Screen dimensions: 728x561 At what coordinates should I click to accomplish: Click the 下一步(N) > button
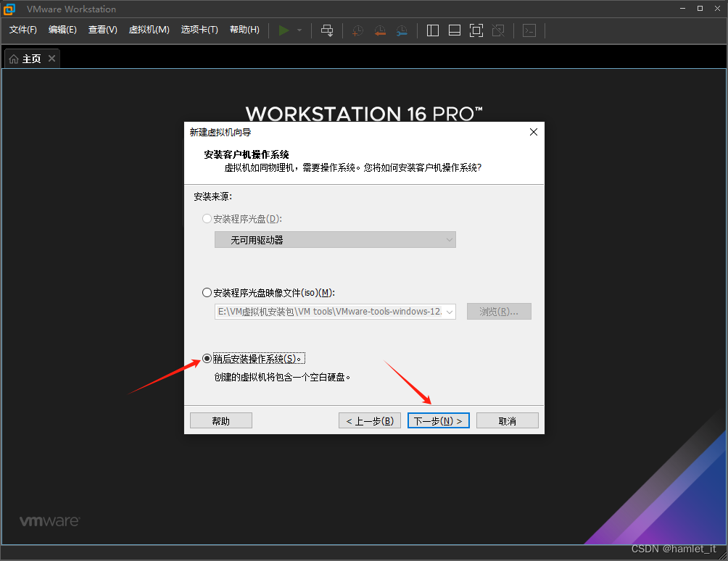(x=438, y=421)
